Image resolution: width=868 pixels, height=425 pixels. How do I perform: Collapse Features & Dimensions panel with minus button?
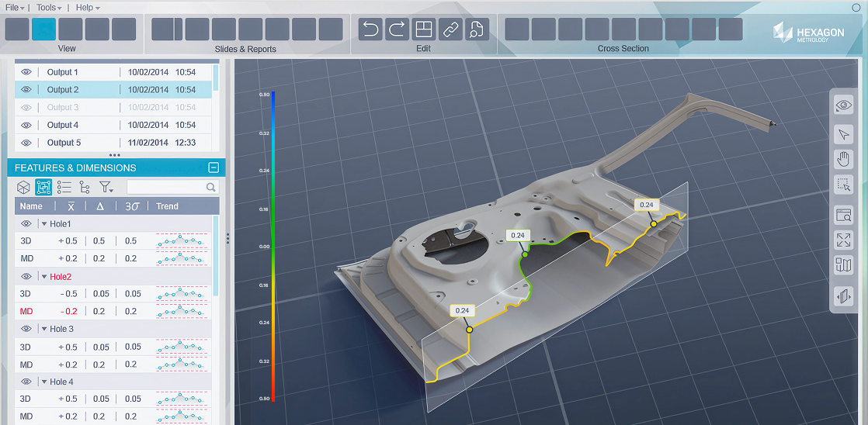pos(214,168)
